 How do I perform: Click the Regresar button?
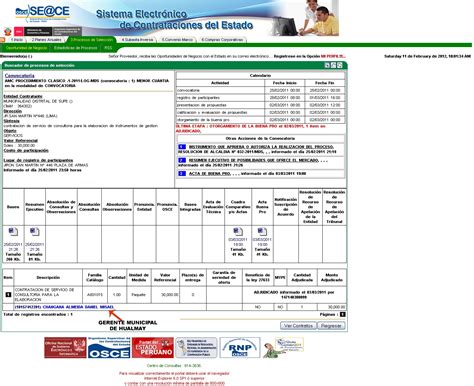tap(331, 326)
